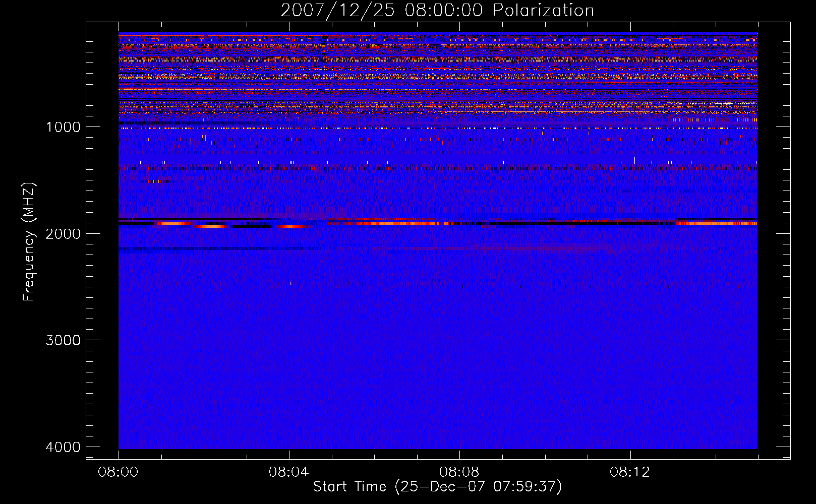The width and height of the screenshot is (816, 504).
Task: Click the 08:12 time tick label
Action: coord(630,472)
